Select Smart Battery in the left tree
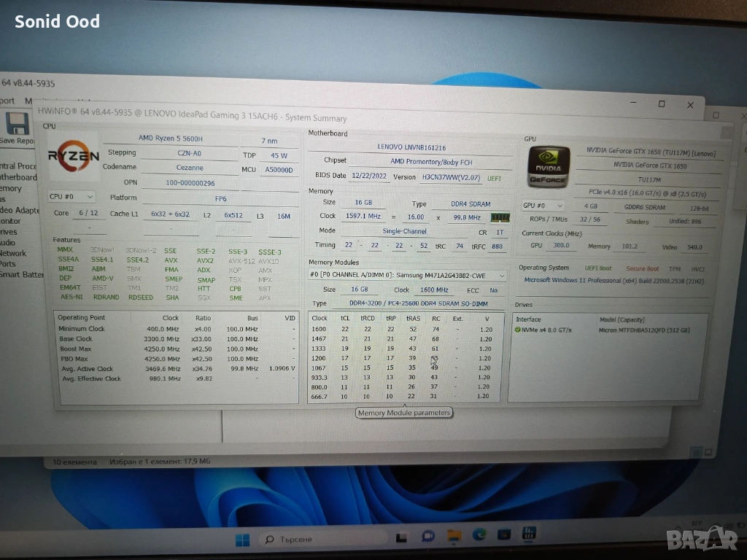Screen dimensions: 747x560 pyautogui.click(x=22, y=275)
